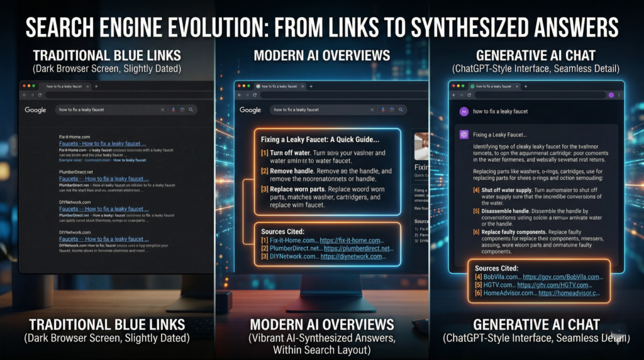Click the forward arrow in the Modern AI Overviews browser

point(247,95)
